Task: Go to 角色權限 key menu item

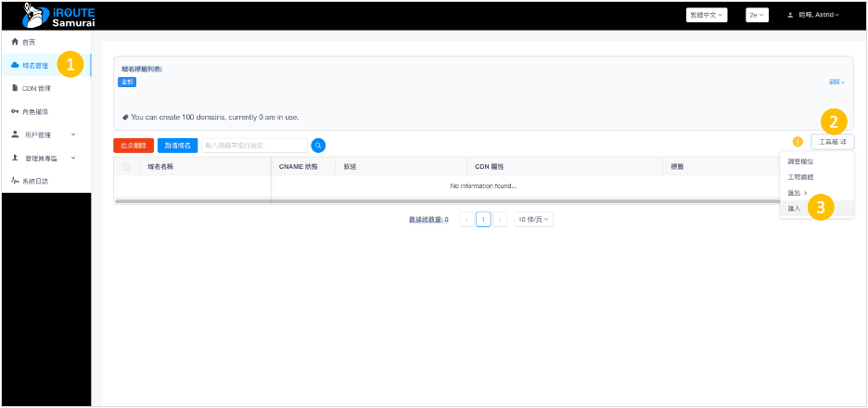Action: point(35,111)
